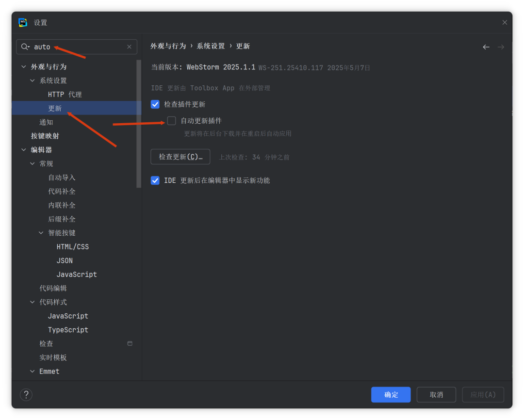Click the settings tree scrollbar

click(x=139, y=124)
